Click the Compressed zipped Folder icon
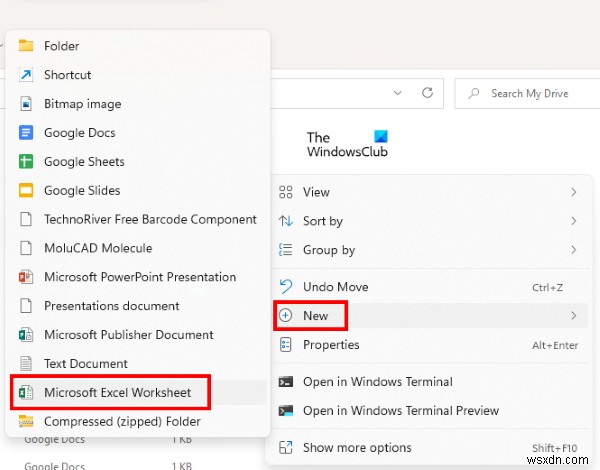This screenshot has width=600, height=470. pos(26,421)
